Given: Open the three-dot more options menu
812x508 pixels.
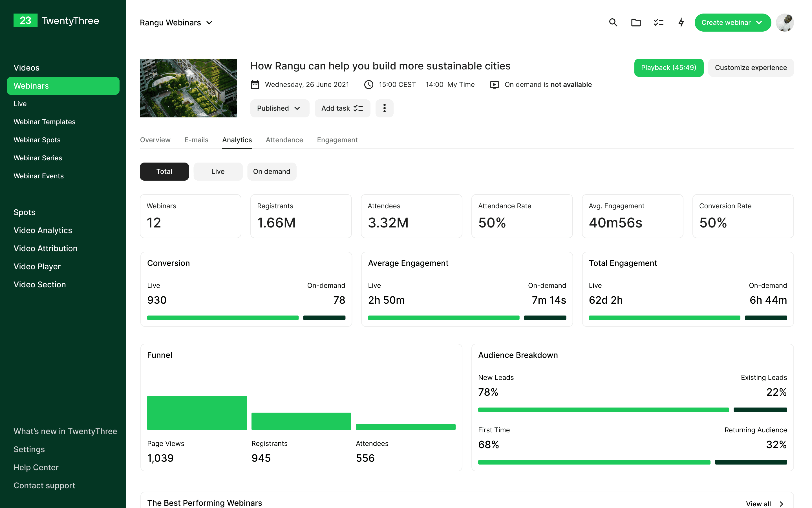Looking at the screenshot, I should tap(384, 108).
